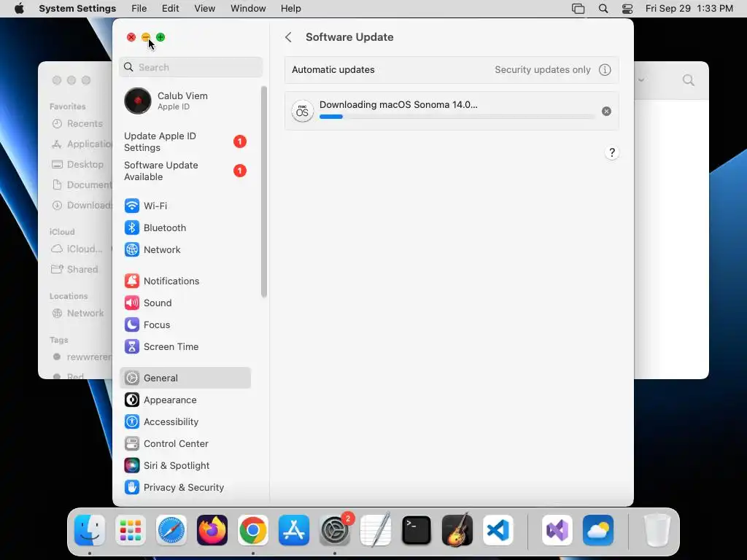Viewport: 747px width, 560px height.
Task: Open Finder from the Dock
Action: [90, 530]
